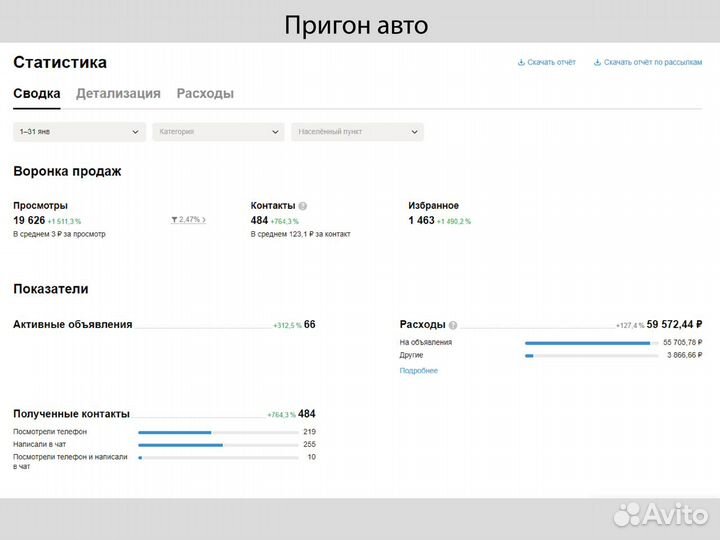Click the 2,47% conversion link

coord(189,219)
